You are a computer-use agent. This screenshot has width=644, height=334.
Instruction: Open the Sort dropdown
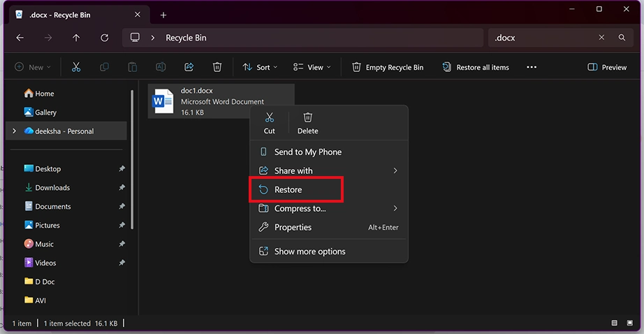coord(260,67)
